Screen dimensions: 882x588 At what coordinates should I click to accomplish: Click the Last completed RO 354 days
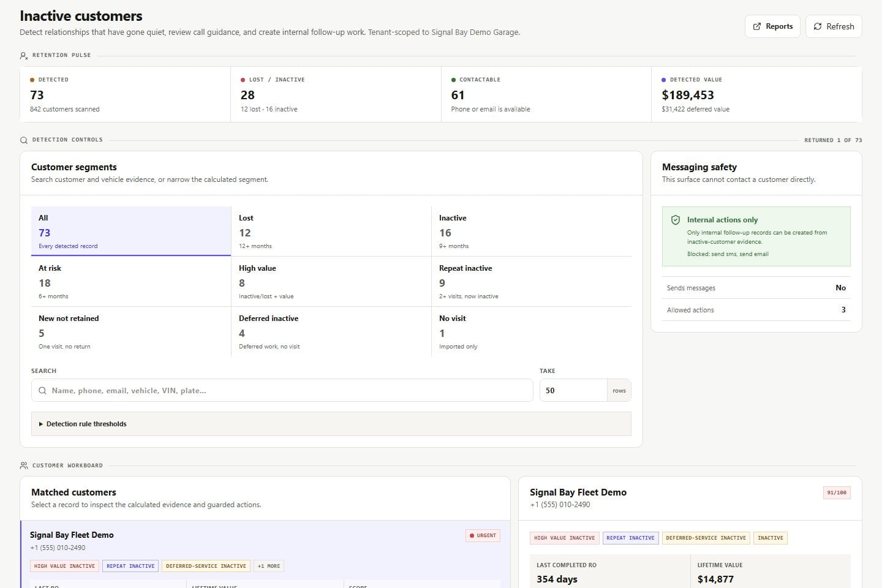tap(557, 579)
